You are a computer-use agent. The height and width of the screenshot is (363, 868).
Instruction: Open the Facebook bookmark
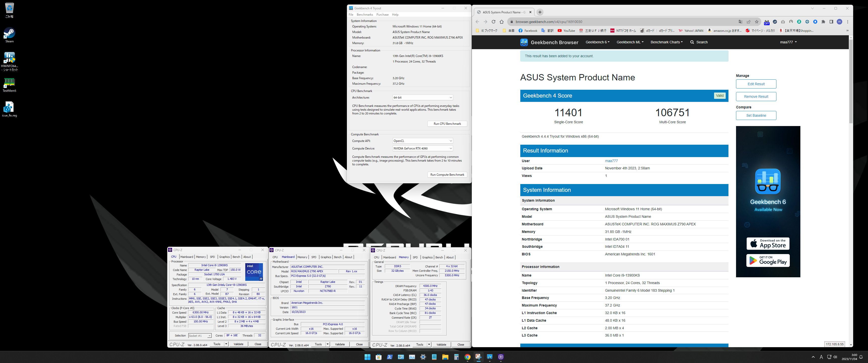click(x=528, y=31)
